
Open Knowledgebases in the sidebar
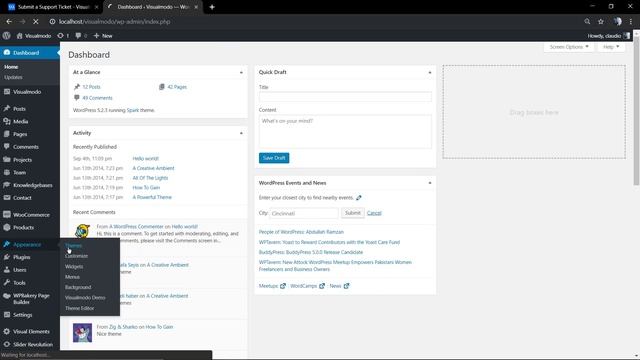pos(33,185)
